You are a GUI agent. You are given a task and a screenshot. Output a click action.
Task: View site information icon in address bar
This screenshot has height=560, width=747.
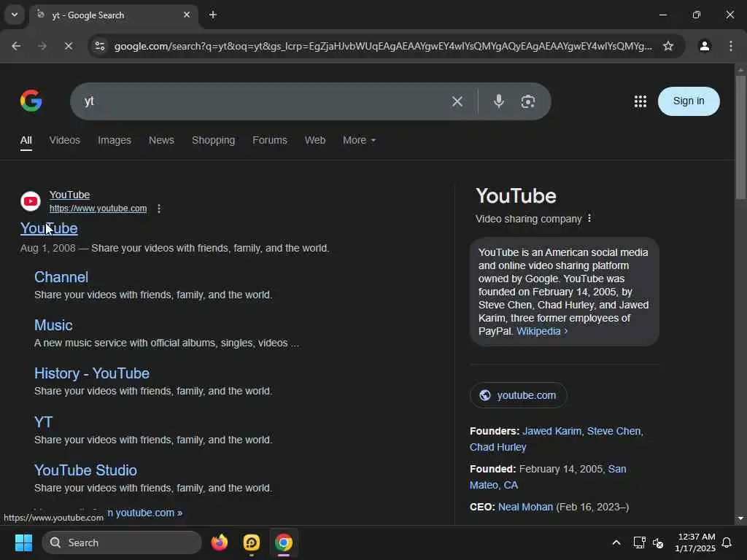tap(100, 46)
